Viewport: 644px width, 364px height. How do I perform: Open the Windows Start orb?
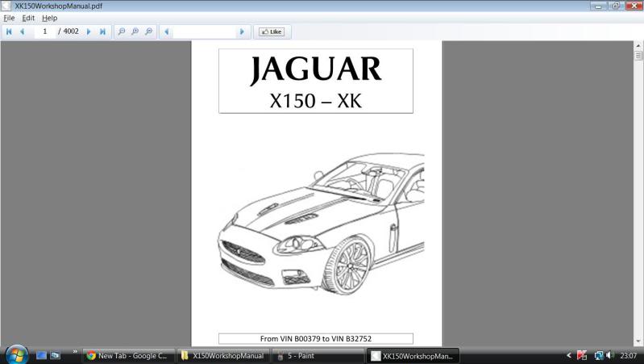click(16, 354)
